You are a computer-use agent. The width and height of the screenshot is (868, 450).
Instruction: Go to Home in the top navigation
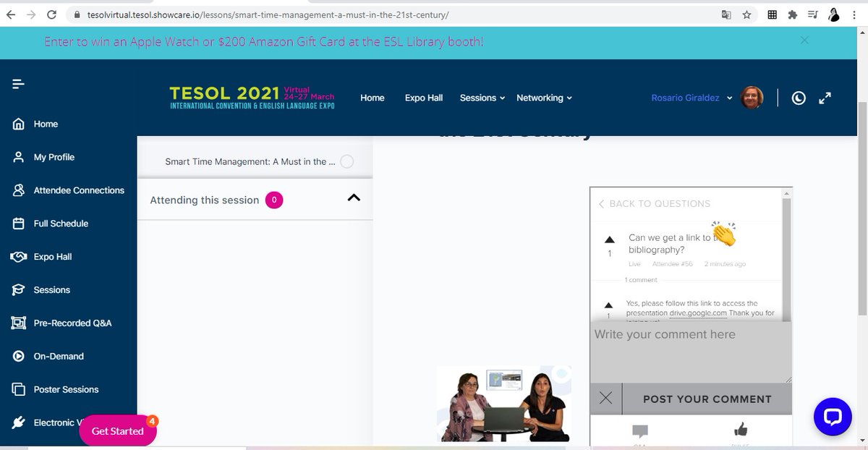click(x=373, y=98)
